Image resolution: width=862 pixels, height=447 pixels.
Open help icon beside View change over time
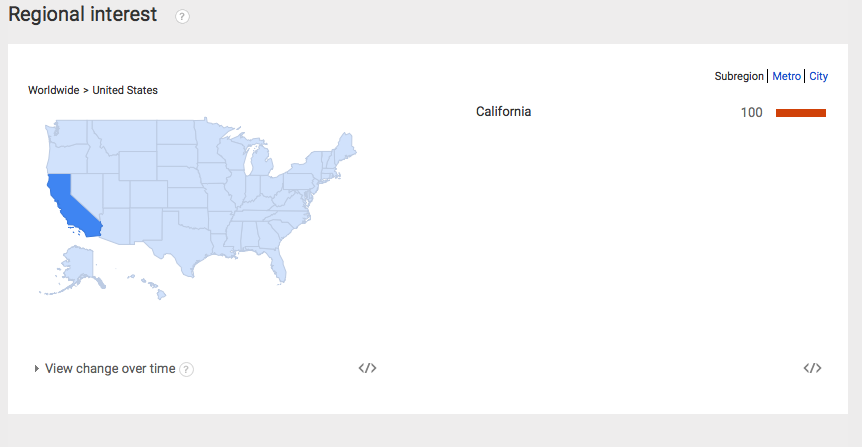click(186, 369)
